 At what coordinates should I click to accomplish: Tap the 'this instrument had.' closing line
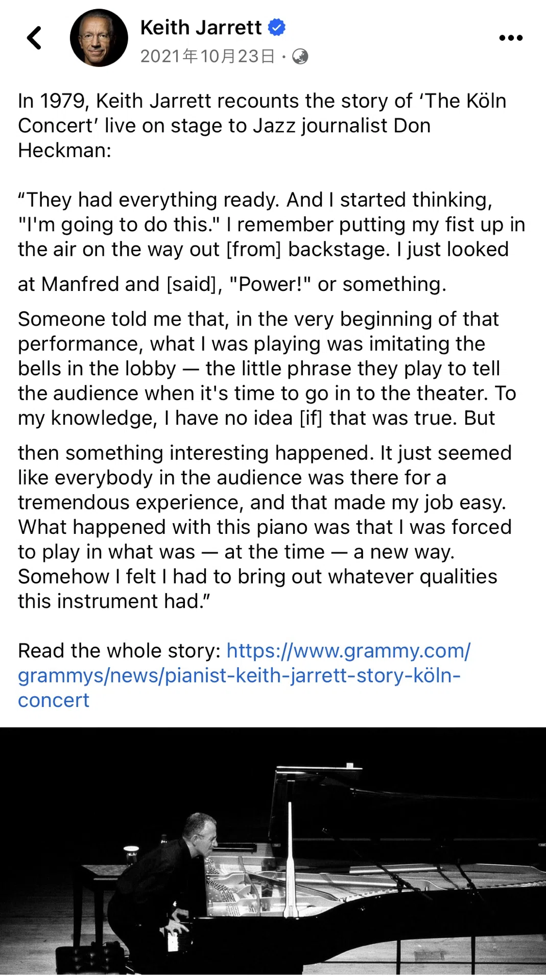pos(114,601)
